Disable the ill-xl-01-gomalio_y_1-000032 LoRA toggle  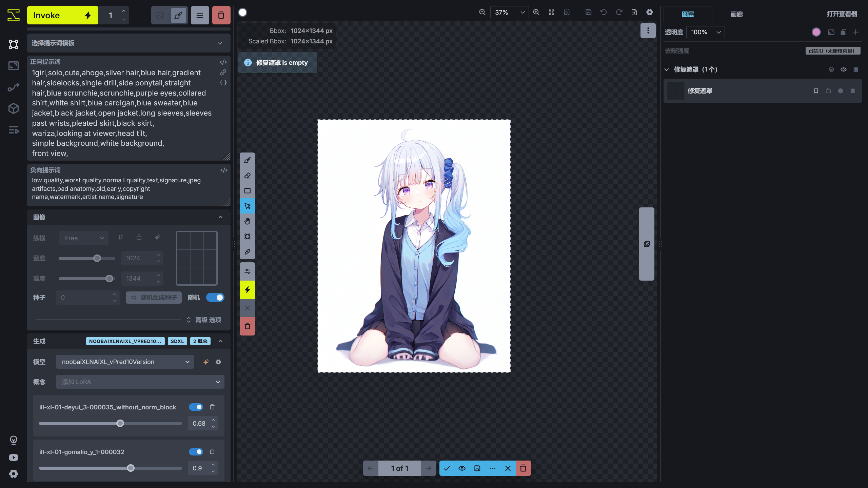(x=196, y=452)
